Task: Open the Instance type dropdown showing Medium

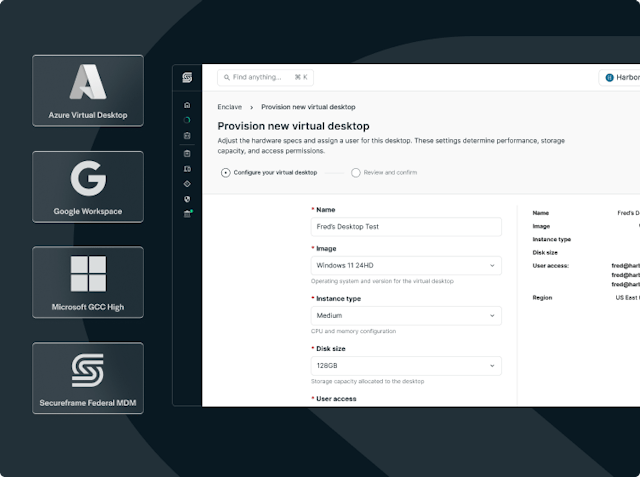Action: [406, 316]
